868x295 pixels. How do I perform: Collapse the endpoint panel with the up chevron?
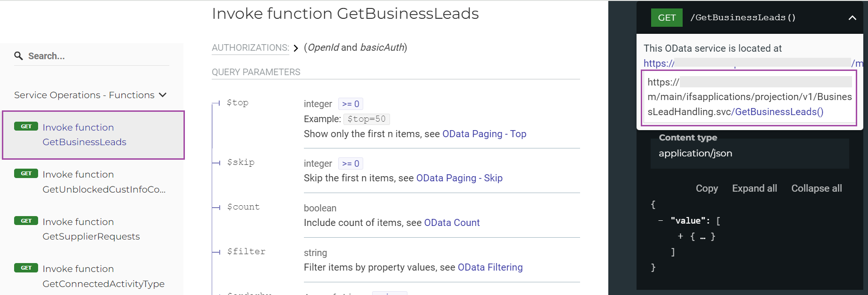[x=852, y=18]
